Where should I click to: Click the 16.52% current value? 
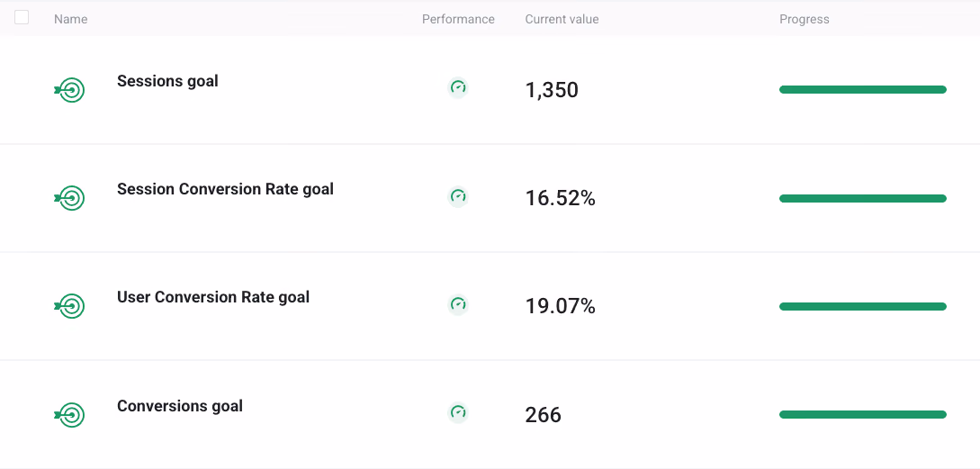[560, 198]
